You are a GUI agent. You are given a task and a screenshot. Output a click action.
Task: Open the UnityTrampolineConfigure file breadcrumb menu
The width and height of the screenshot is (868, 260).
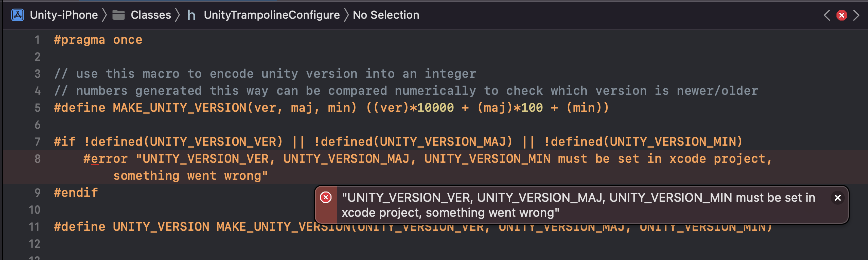click(271, 15)
